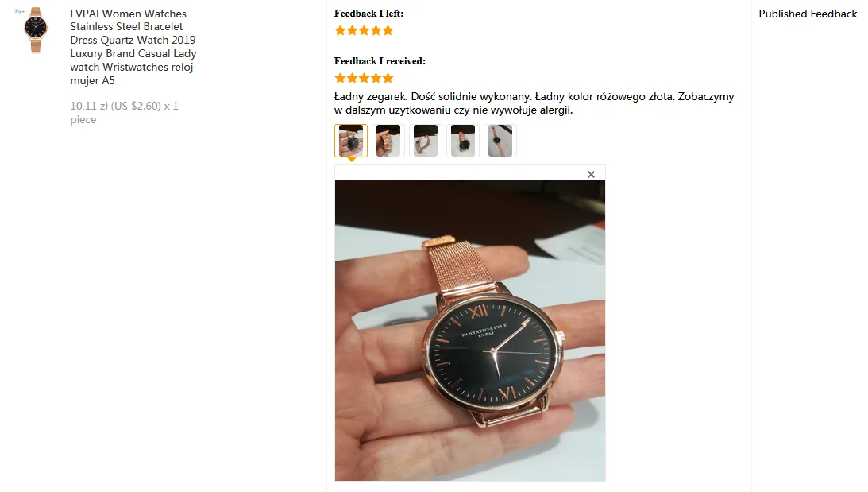Select the highlighted review photo of watch in palm

[x=351, y=141]
